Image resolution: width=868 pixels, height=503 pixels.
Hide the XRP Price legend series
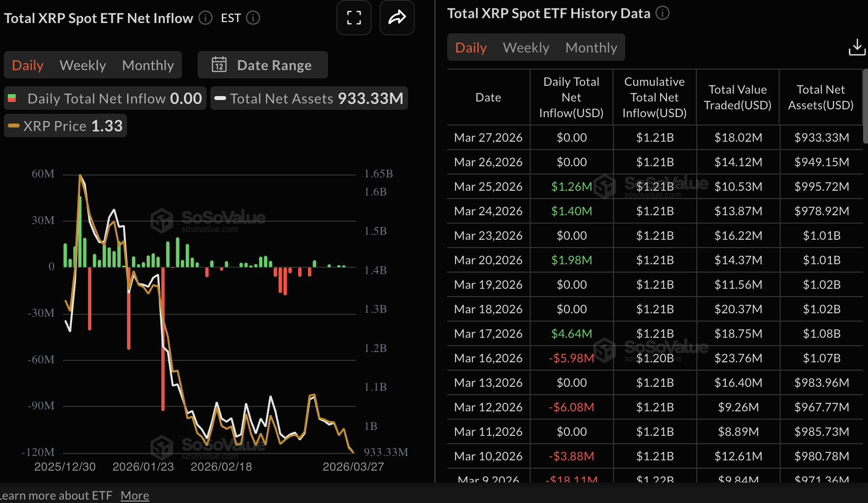[x=66, y=126]
